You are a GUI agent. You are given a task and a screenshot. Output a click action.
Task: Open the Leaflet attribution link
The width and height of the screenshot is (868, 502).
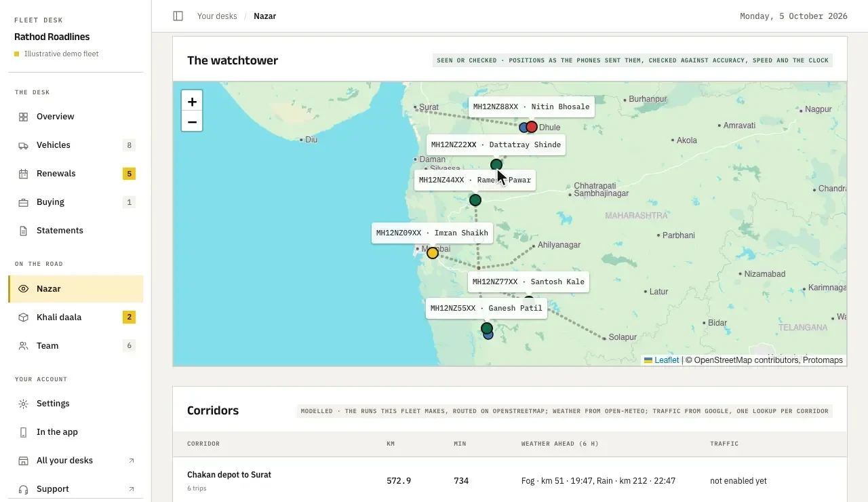(661, 360)
